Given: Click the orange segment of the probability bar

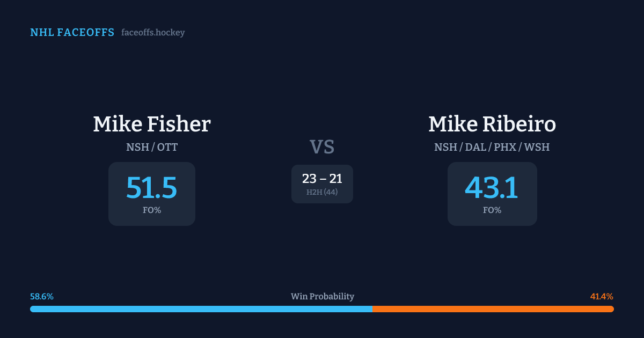Looking at the screenshot, I should point(493,309).
